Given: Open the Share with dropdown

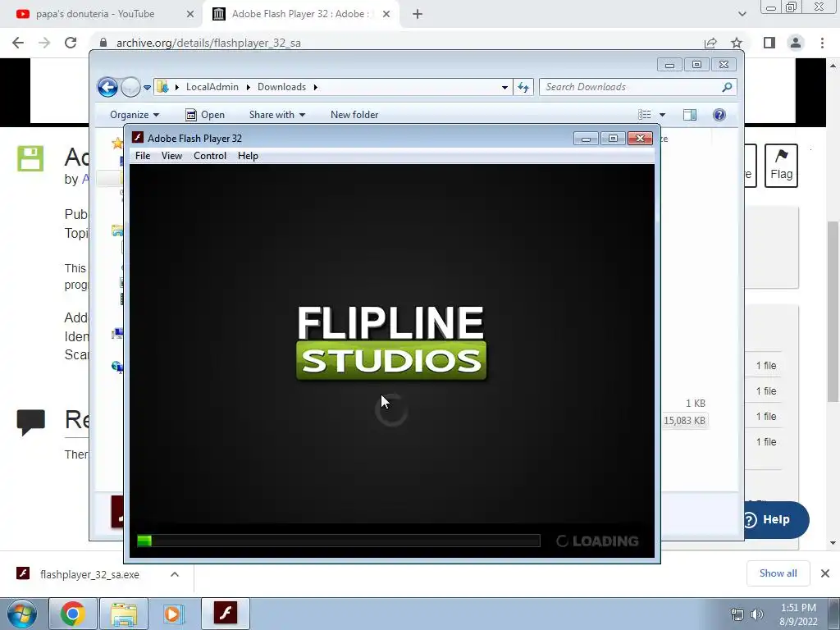Looking at the screenshot, I should [277, 115].
